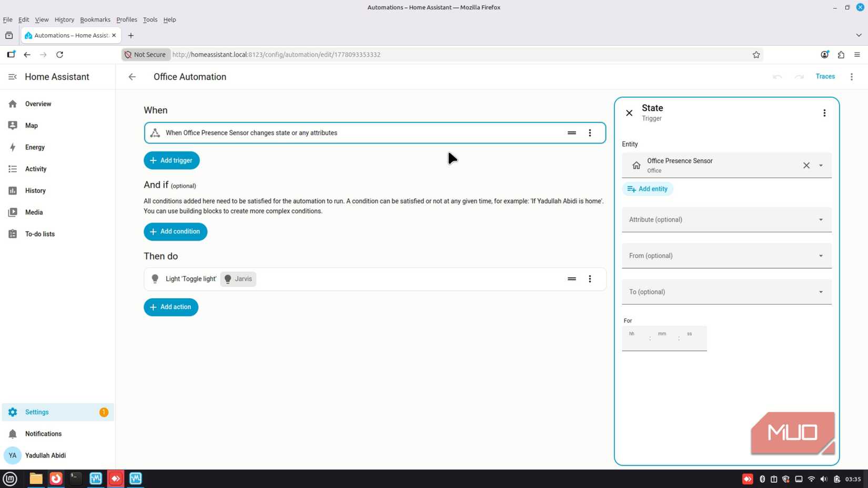Click the seconds field under For
Image resolution: width=868 pixels, height=488 pixels.
[693, 339]
